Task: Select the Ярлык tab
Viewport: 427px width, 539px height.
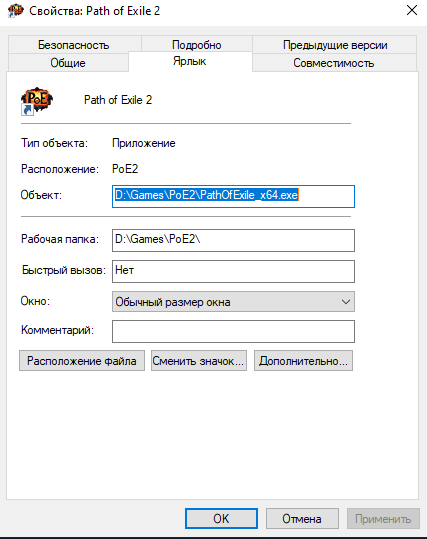Action: pyautogui.click(x=190, y=61)
